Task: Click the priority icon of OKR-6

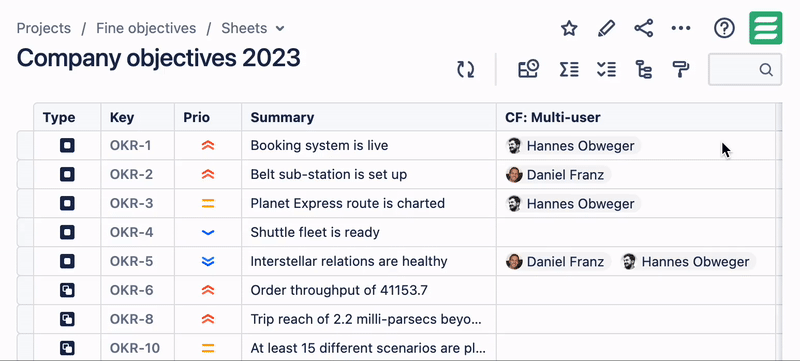Action: (208, 291)
